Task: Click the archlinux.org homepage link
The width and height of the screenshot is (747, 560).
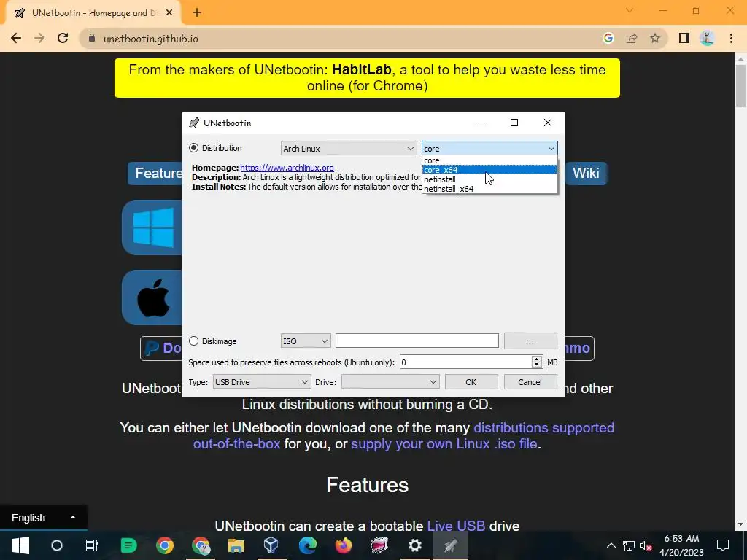Action: pos(287,168)
